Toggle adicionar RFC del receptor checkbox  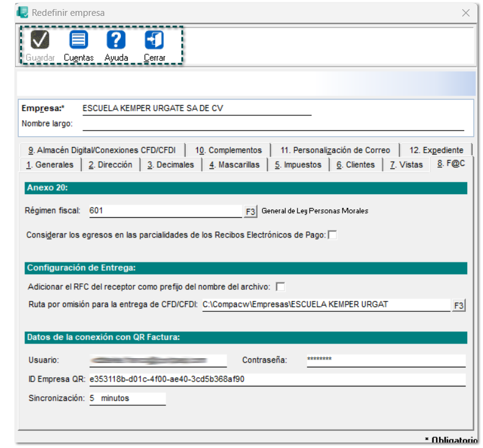coord(280,286)
